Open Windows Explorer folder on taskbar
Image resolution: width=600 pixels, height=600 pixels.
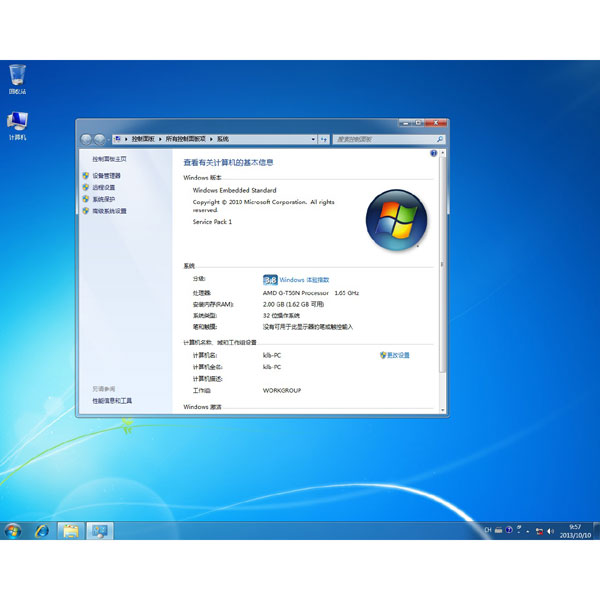(x=71, y=531)
